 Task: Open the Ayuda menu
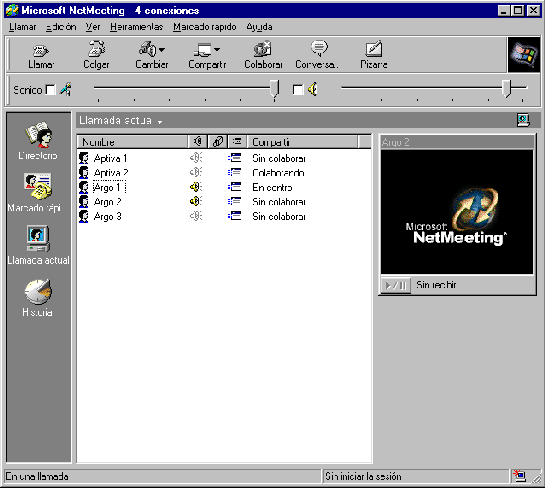pyautogui.click(x=259, y=27)
